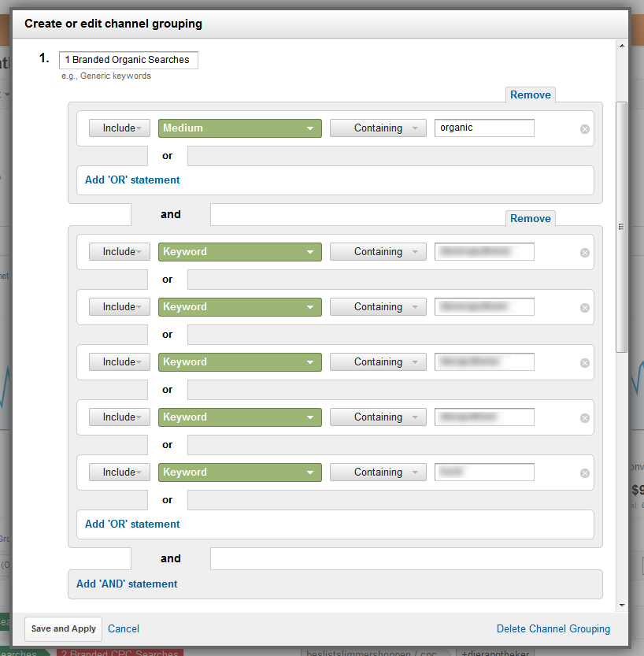The image size is (644, 656).
Task: Open Include dropdown in the Medium row
Action: [x=119, y=128]
